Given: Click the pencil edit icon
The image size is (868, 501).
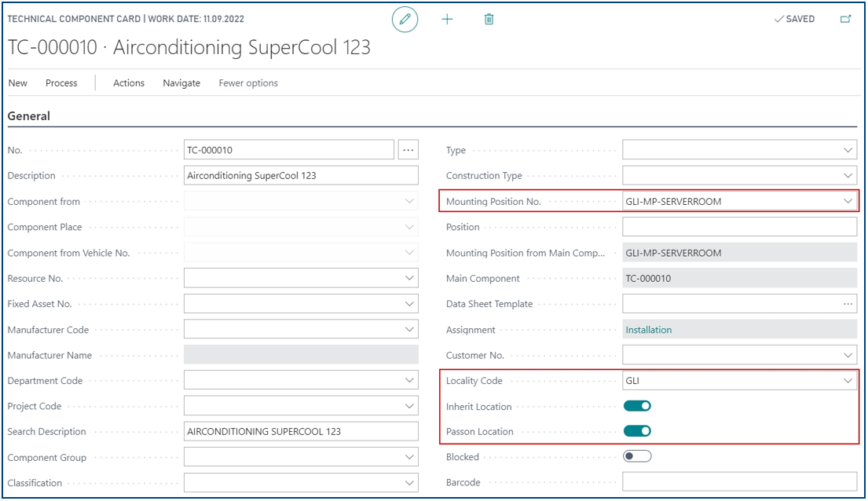Looking at the screenshot, I should click(405, 20).
